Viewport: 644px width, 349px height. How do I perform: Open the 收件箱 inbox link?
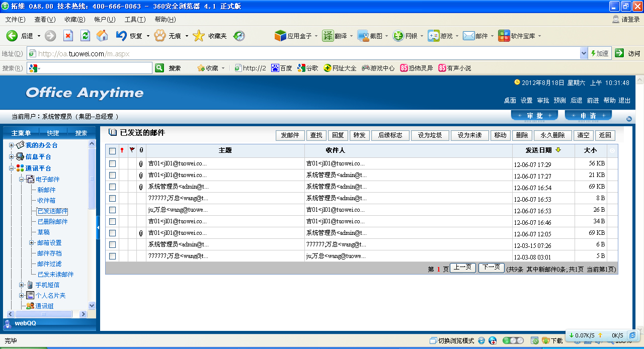tap(46, 201)
